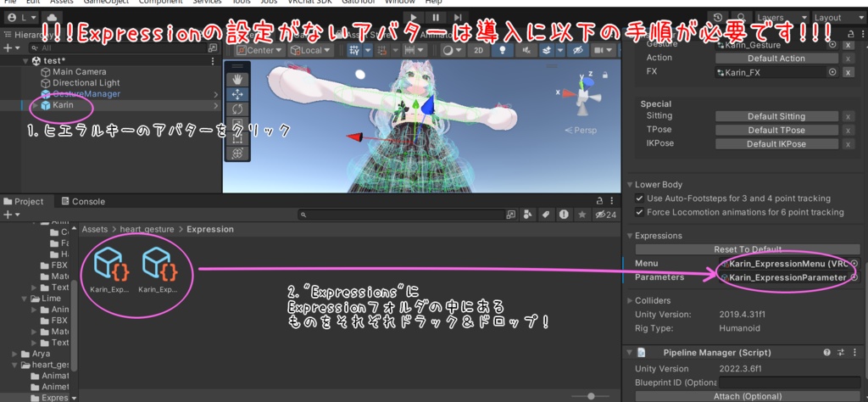Open the account (L) dropdown
Viewport: 868px width, 402px height.
[21, 18]
